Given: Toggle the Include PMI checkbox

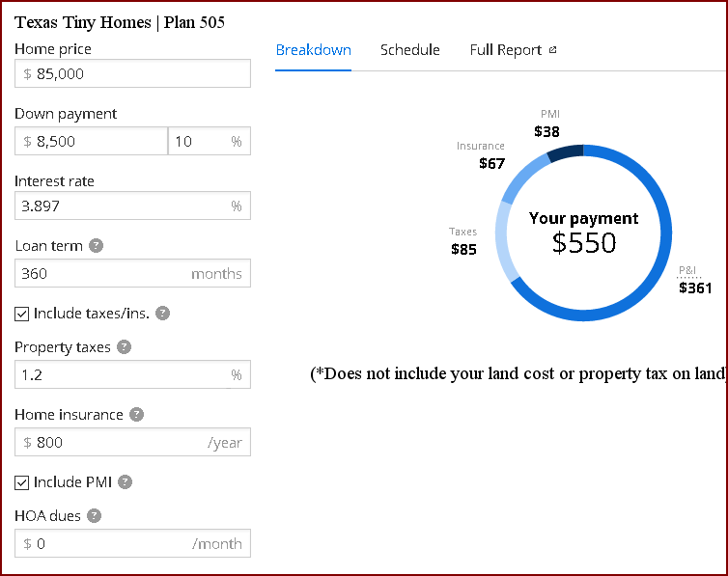Looking at the screenshot, I should (x=22, y=482).
